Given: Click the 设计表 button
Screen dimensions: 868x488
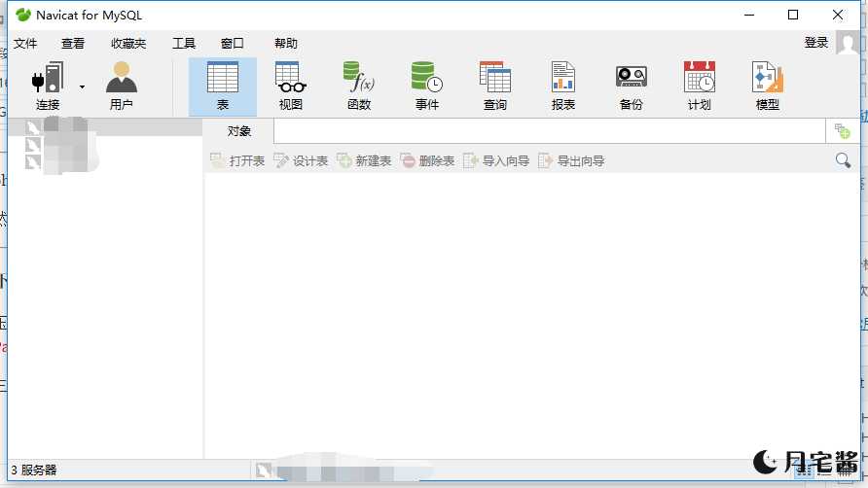Looking at the screenshot, I should pyautogui.click(x=301, y=161).
